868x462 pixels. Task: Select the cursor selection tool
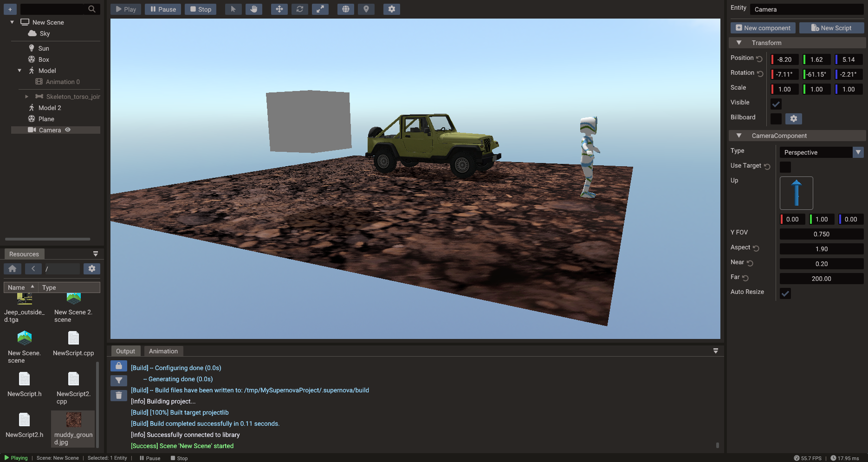233,9
